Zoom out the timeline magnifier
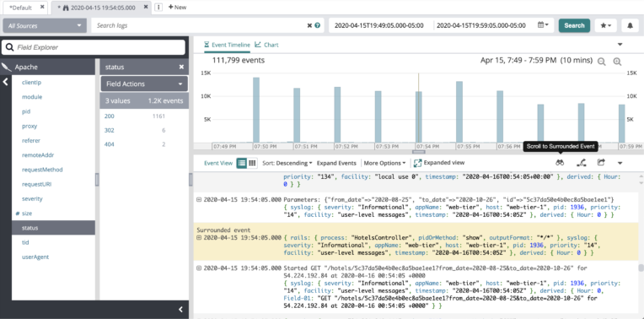Screen dimensions: 644x319 click(602, 62)
